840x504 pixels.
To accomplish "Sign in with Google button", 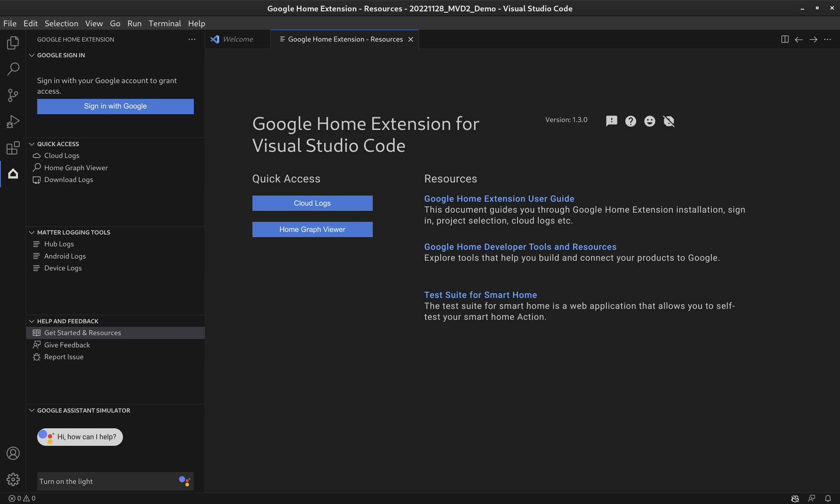I will pos(115,106).
